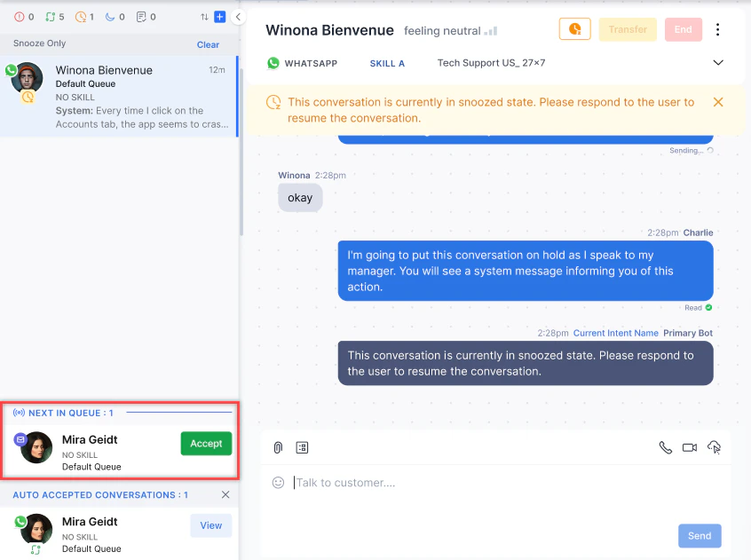Click the dark snoozed state system message
The image size is (751, 560).
click(526, 363)
